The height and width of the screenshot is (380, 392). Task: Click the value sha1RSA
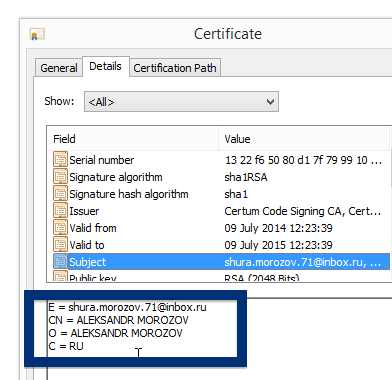point(246,177)
